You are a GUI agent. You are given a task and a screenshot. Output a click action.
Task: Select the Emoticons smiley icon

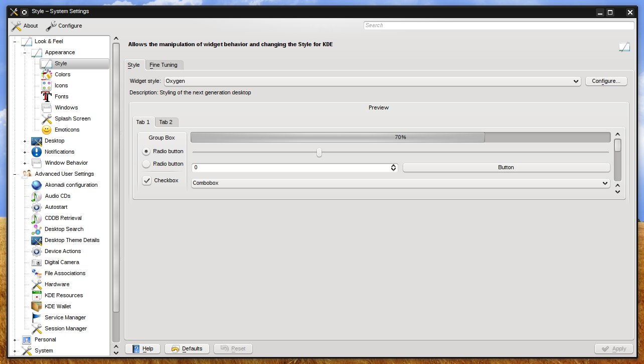tap(47, 130)
